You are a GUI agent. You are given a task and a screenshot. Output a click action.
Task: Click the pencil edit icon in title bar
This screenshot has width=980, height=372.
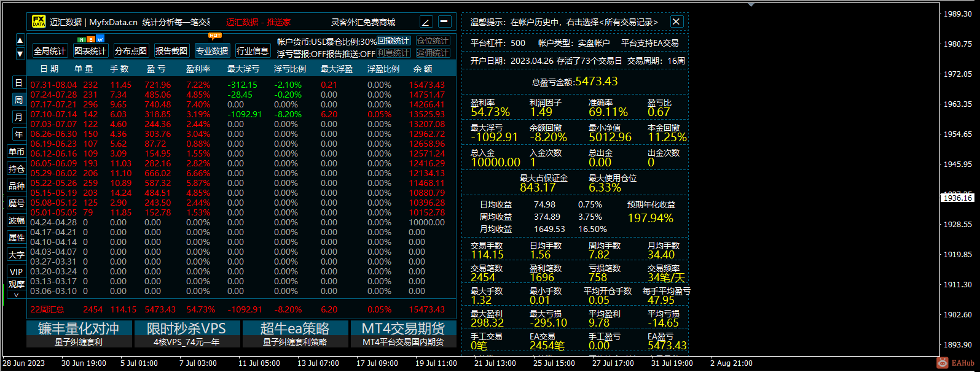point(426,22)
